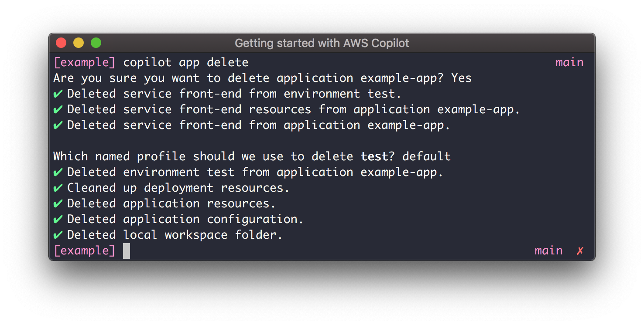Click the bold 'test' word in the profile question

[374, 156]
